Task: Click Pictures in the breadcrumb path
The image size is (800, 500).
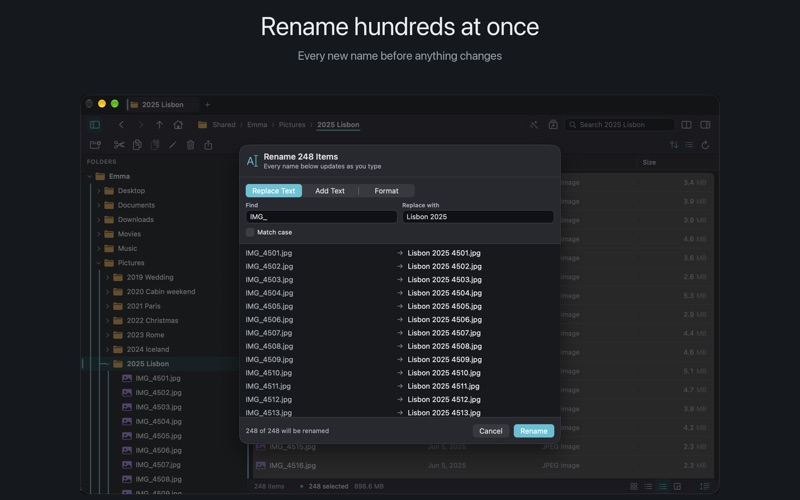Action: click(x=292, y=124)
